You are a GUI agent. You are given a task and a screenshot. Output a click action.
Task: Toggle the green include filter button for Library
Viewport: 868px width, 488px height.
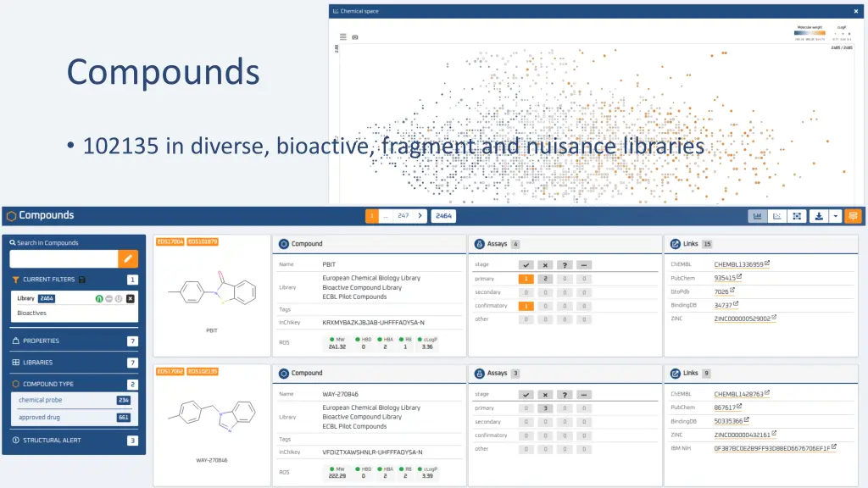click(x=98, y=298)
